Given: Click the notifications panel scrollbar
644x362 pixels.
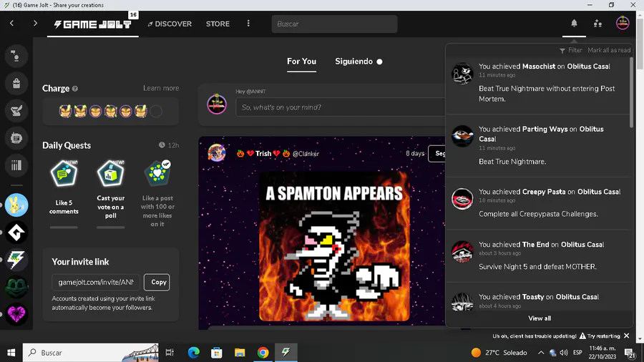Looking at the screenshot, I should (x=632, y=92).
